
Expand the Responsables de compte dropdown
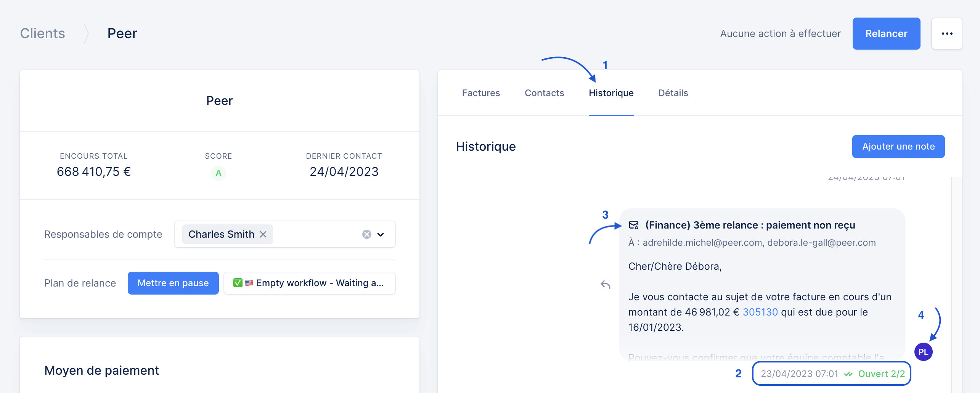(381, 234)
